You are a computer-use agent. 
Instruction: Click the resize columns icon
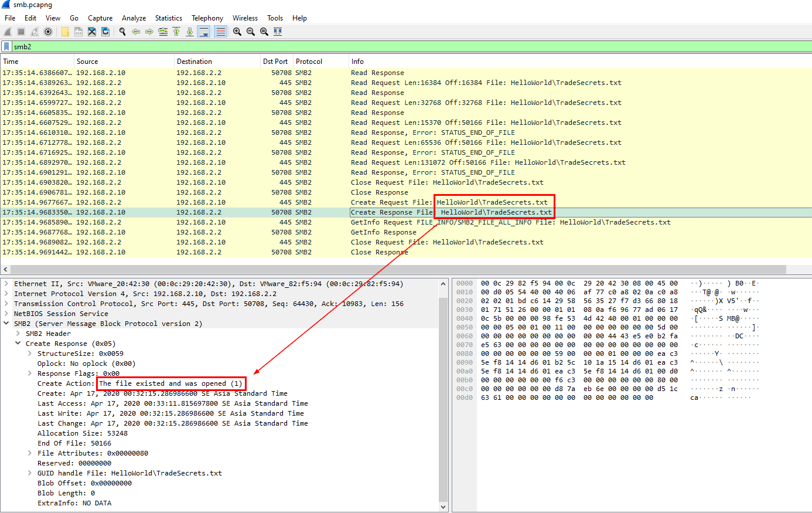point(278,32)
